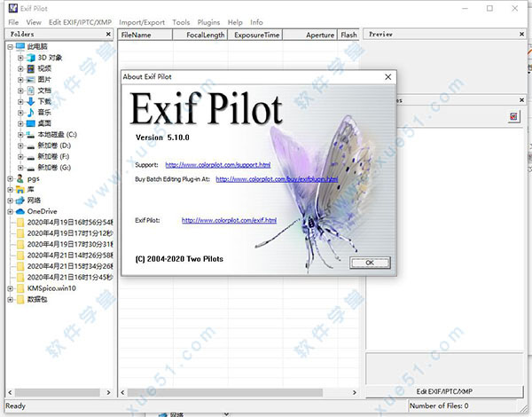Image resolution: width=532 pixels, height=417 pixels.
Task: Click the Folders panel horizontal scrollbar
Action: click(59, 392)
